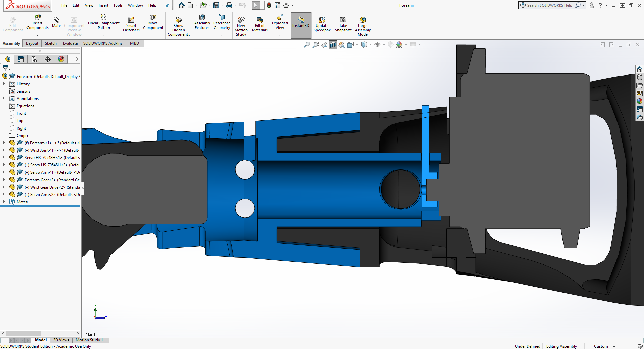Expand Forearm Gear<2> component
This screenshot has height=349, width=644.
point(4,180)
